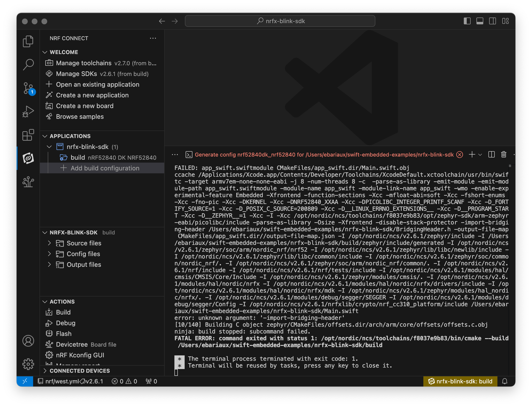
Task: Open the Explorer view in activity bar
Action: click(28, 41)
